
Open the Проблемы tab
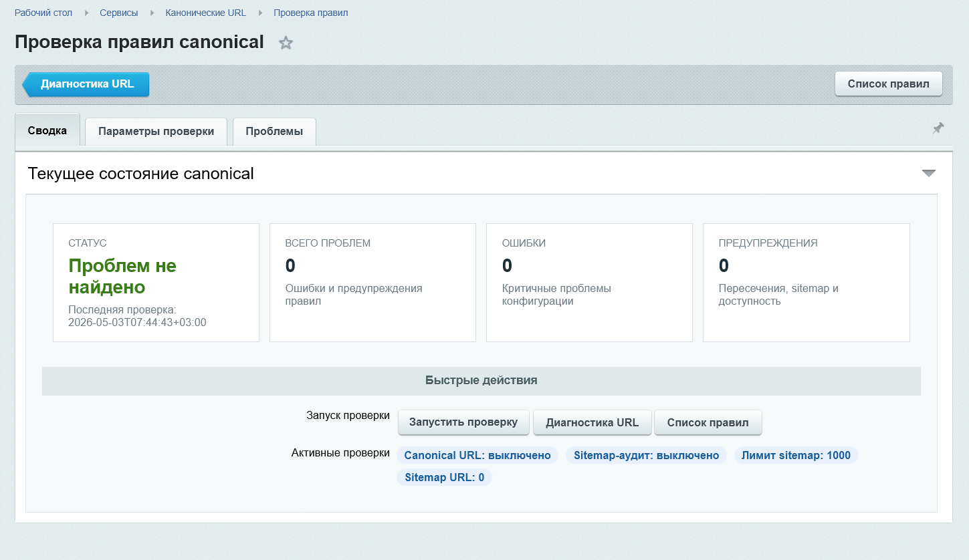pos(274,131)
